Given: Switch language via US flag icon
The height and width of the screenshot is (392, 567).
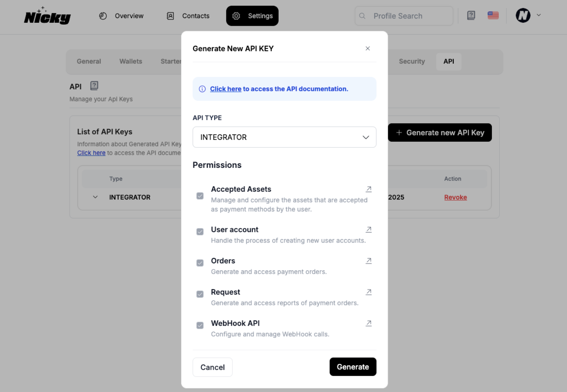Looking at the screenshot, I should click(x=493, y=15).
